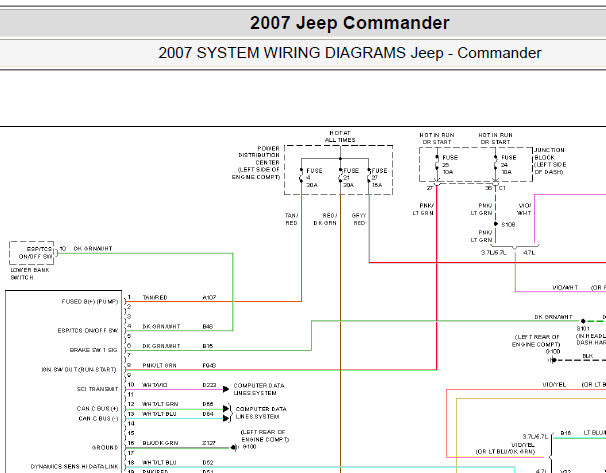Click circuit code "D52" on pin 18
Screen dimensions: 606x473
click(x=208, y=463)
